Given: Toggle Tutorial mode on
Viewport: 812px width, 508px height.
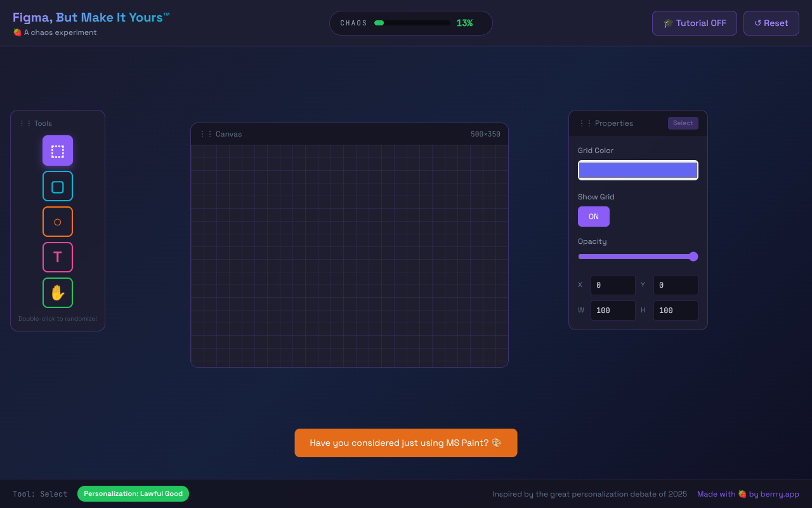Looking at the screenshot, I should (x=694, y=23).
